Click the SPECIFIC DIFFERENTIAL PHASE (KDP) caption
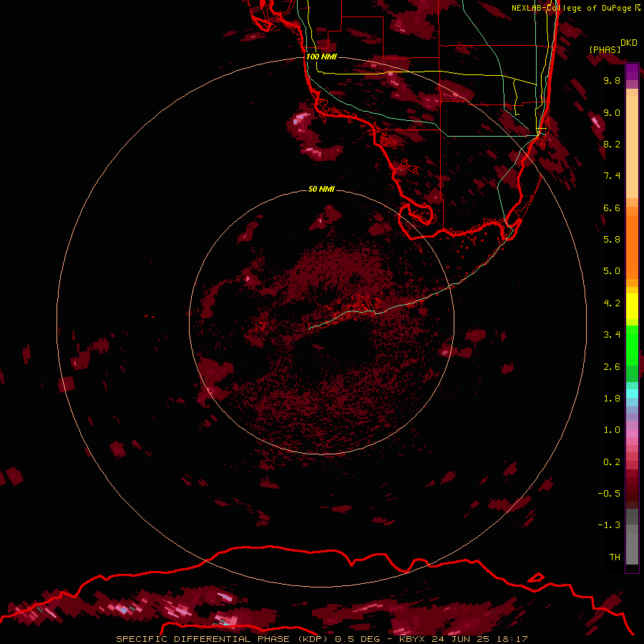 pyautogui.click(x=223, y=639)
